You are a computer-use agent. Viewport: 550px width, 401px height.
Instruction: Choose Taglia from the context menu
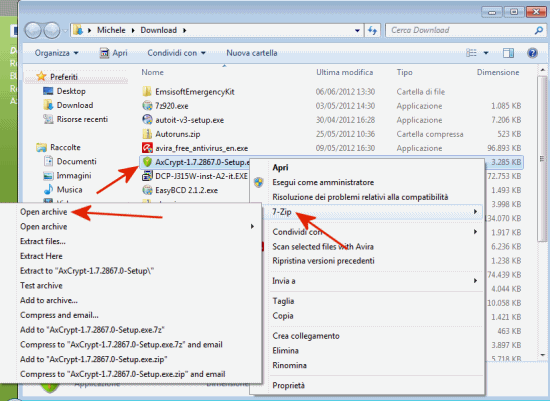[283, 301]
